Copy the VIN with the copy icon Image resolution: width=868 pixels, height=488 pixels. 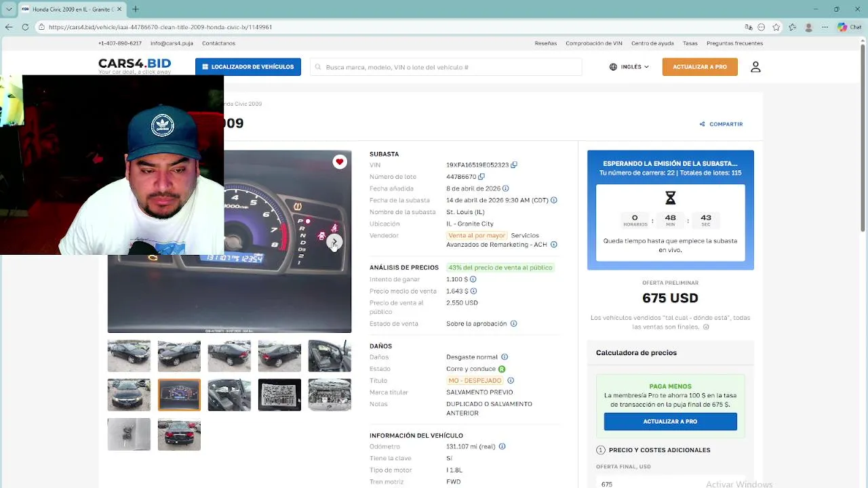(514, 165)
